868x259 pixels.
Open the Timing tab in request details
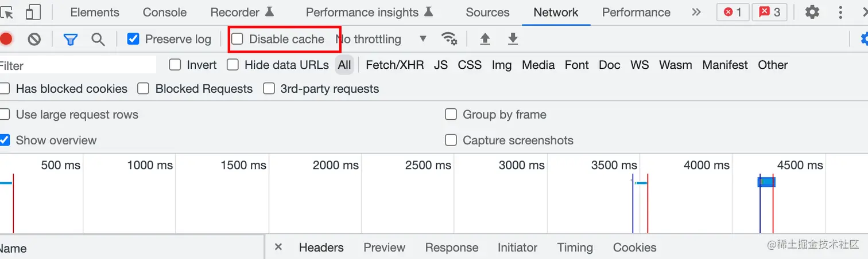point(575,248)
